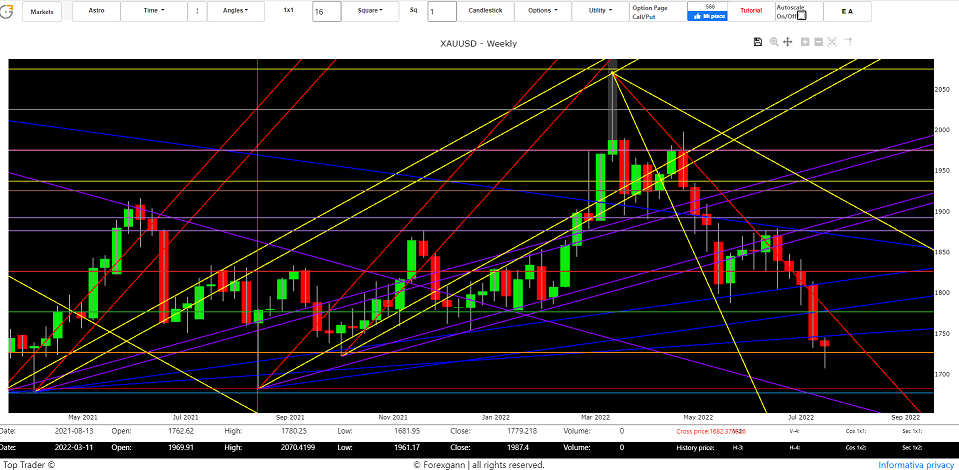Click the save chart image icon
The image size is (959, 470).
(x=758, y=42)
